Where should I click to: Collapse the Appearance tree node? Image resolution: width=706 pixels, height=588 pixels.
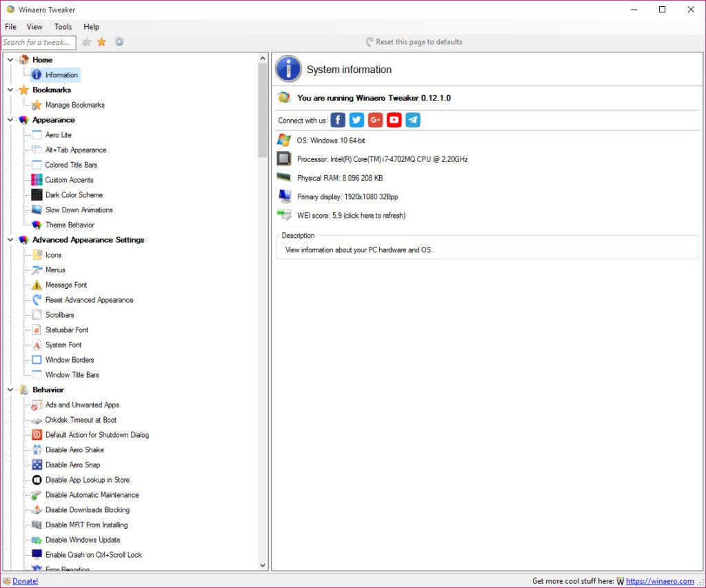[x=10, y=120]
